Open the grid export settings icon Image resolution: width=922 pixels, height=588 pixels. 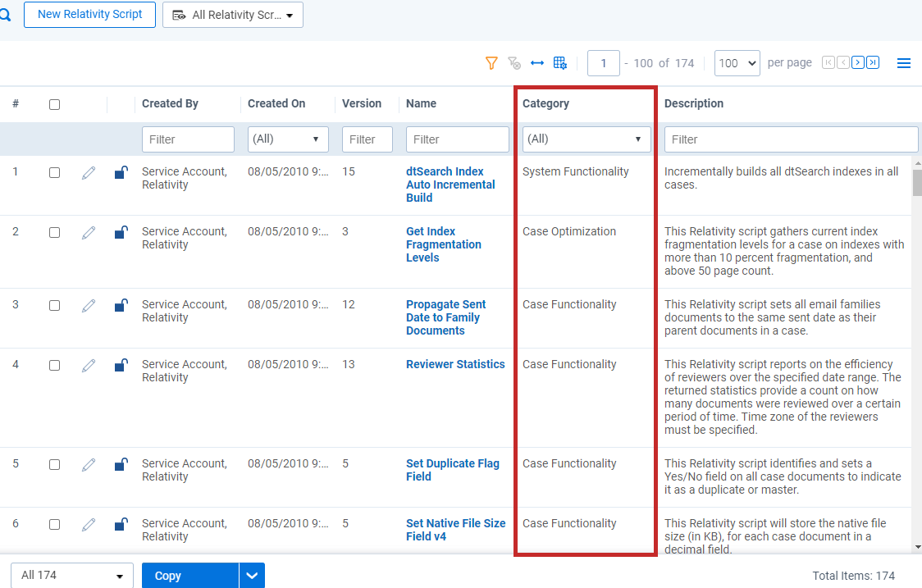559,63
